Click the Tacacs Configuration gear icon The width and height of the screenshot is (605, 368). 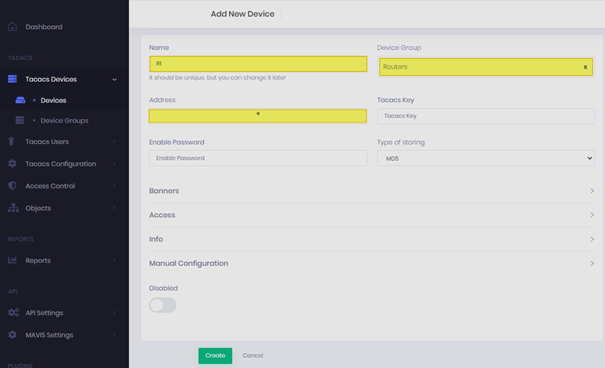pyautogui.click(x=12, y=164)
